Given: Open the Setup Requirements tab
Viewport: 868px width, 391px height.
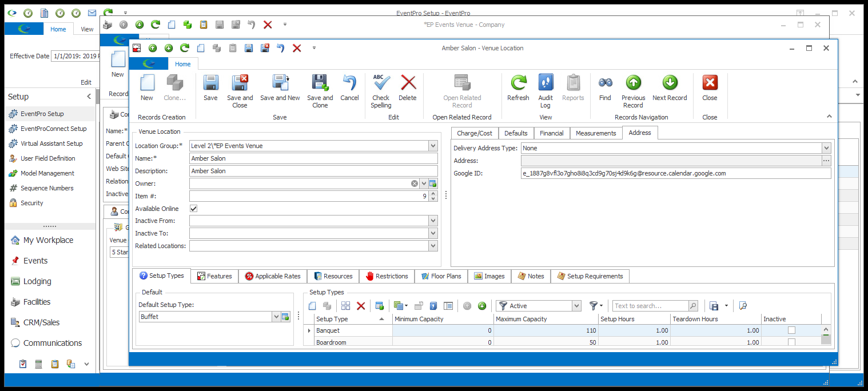Looking at the screenshot, I should (590, 276).
